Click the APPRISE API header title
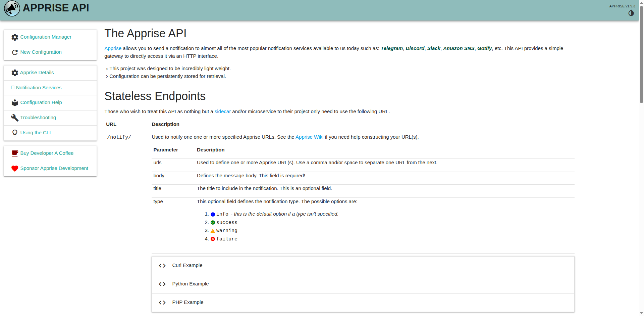The image size is (644, 316). pos(56,8)
